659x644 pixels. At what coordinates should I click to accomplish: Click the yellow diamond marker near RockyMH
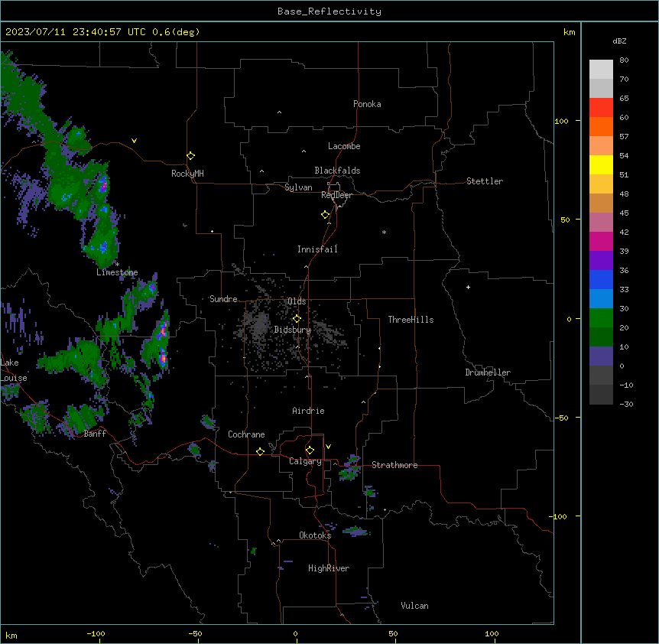(x=191, y=156)
